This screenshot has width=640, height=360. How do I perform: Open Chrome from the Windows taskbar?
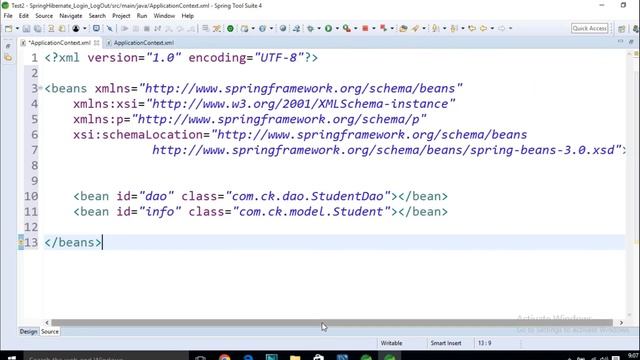[x=224, y=358]
